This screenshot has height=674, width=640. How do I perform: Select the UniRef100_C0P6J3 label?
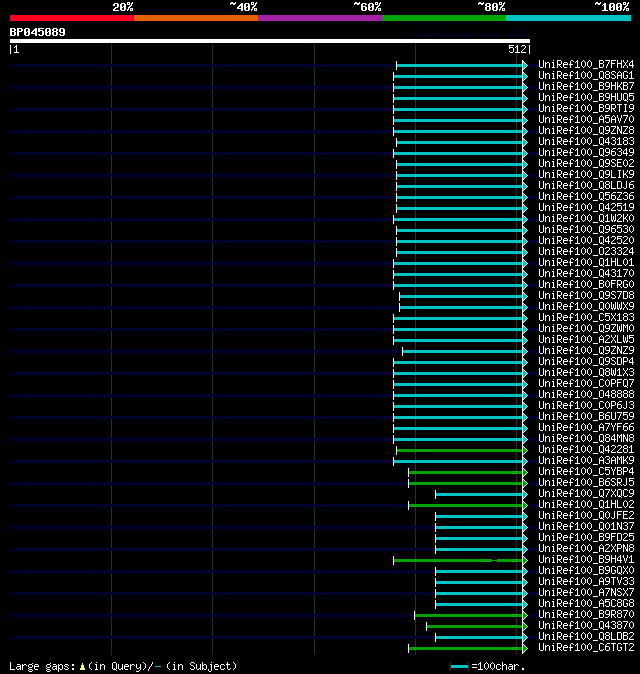(x=586, y=406)
